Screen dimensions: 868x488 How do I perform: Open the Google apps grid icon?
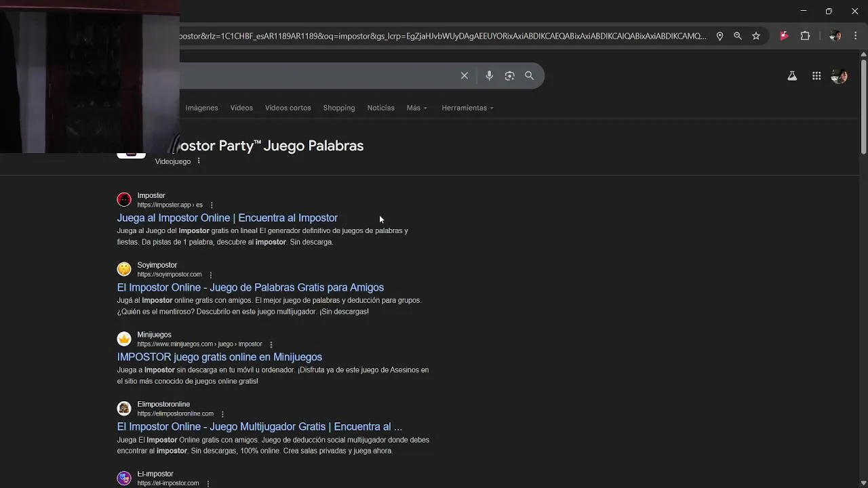(816, 76)
